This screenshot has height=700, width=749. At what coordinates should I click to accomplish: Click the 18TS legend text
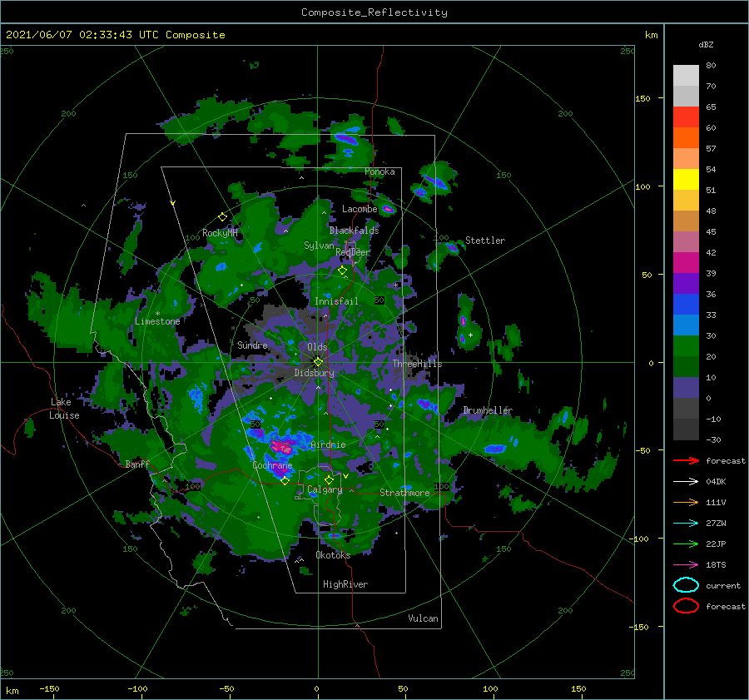coord(716,565)
